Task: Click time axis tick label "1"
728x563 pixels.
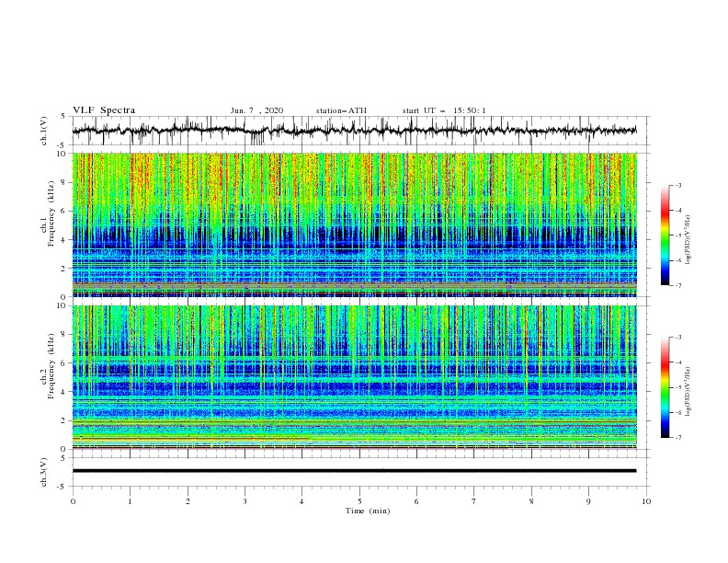Action: tap(130, 501)
